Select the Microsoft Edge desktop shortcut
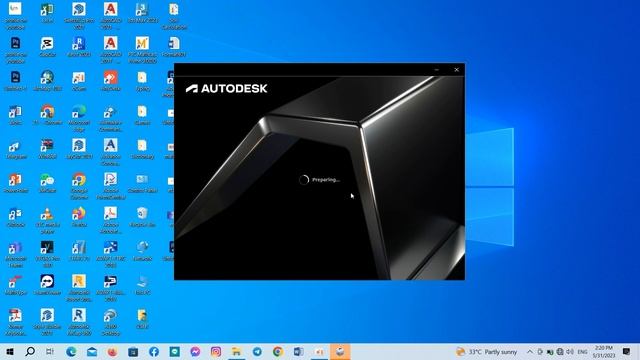The height and width of the screenshot is (360, 640). [79, 118]
